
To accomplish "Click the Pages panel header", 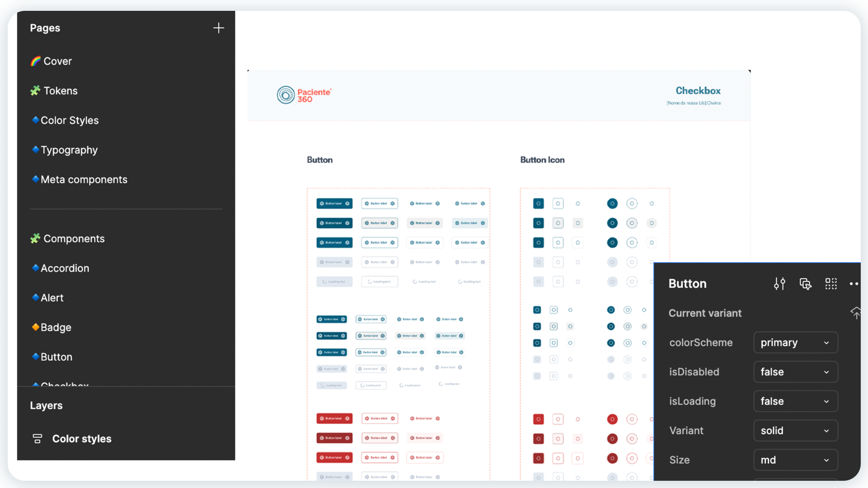I will (45, 28).
